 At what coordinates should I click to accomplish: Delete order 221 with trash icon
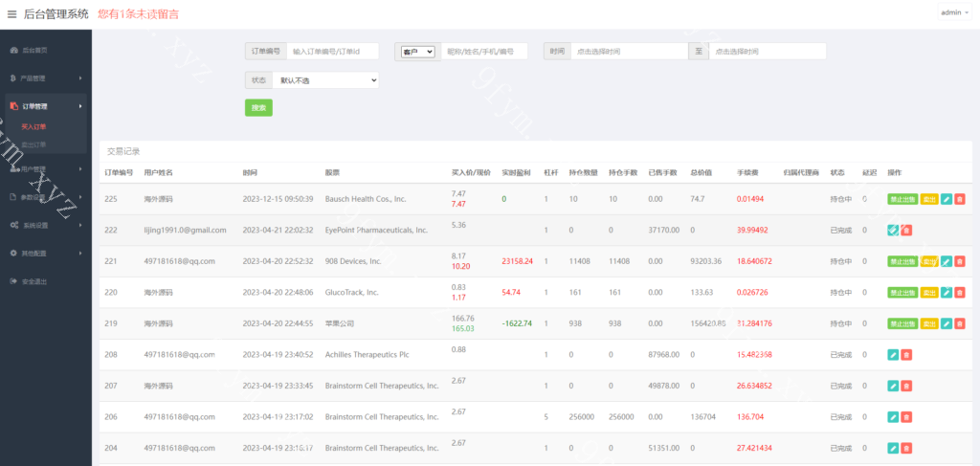[x=960, y=261]
